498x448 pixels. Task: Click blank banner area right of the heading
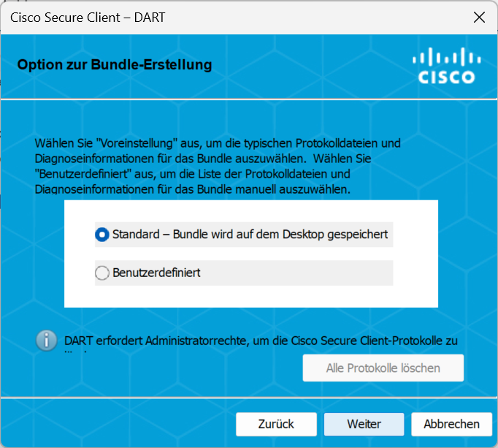click(x=314, y=65)
